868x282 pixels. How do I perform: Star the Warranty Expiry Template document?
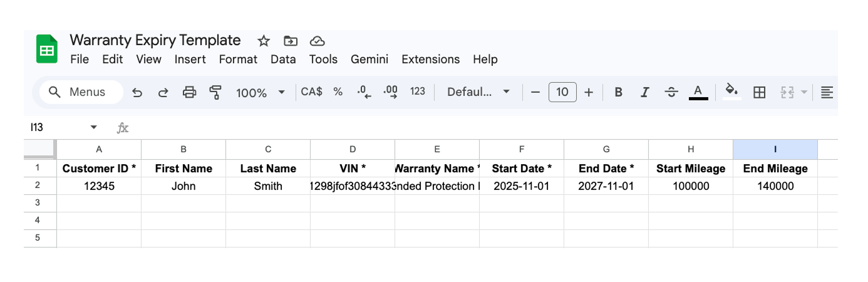264,41
